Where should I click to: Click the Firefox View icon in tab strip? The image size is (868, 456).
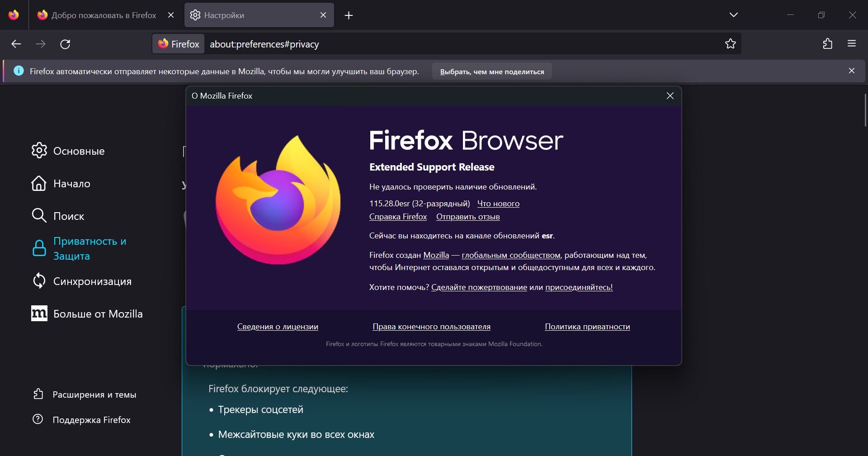coord(14,15)
